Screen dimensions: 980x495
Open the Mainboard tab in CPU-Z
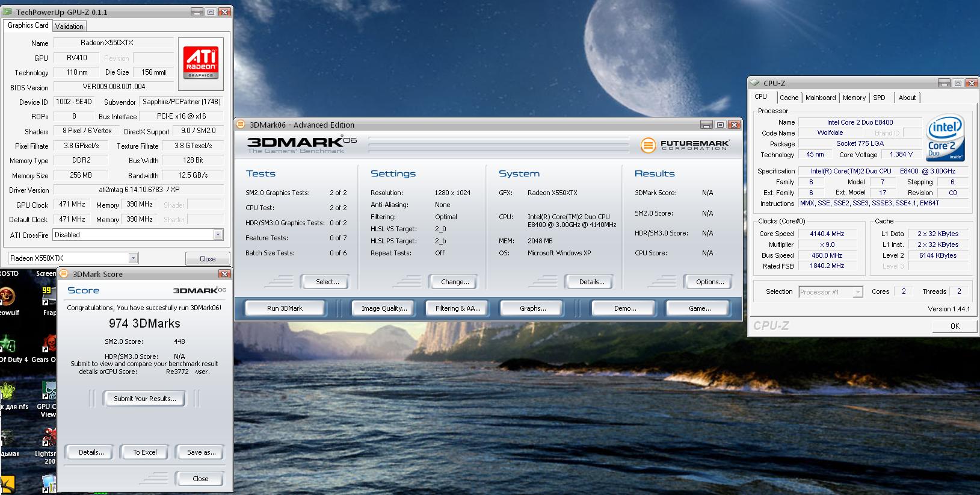coord(821,98)
